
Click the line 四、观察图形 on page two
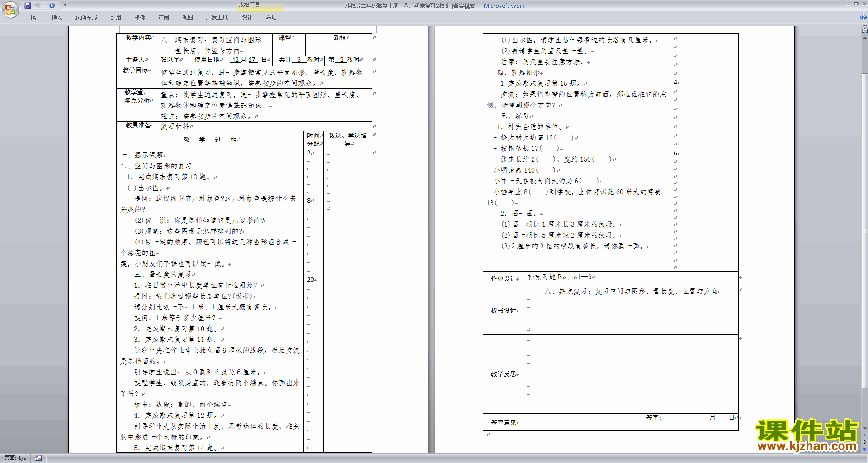(519, 72)
